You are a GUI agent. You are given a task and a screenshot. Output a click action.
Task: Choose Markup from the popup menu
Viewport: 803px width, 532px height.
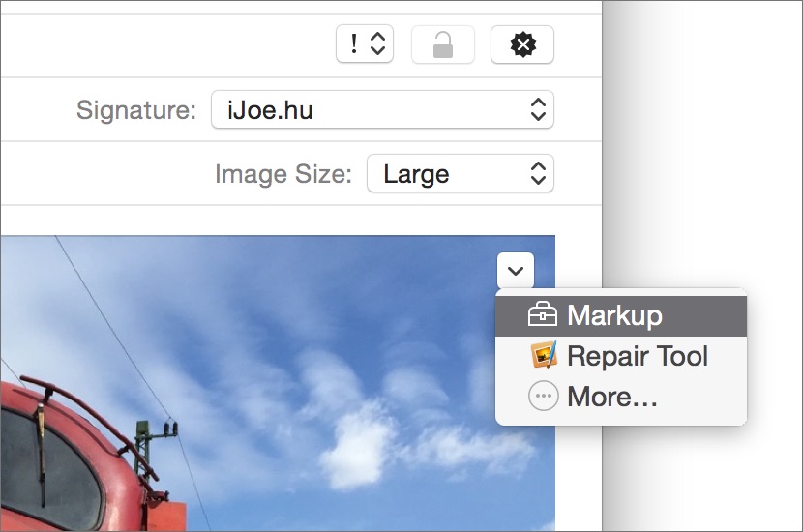coord(621,315)
